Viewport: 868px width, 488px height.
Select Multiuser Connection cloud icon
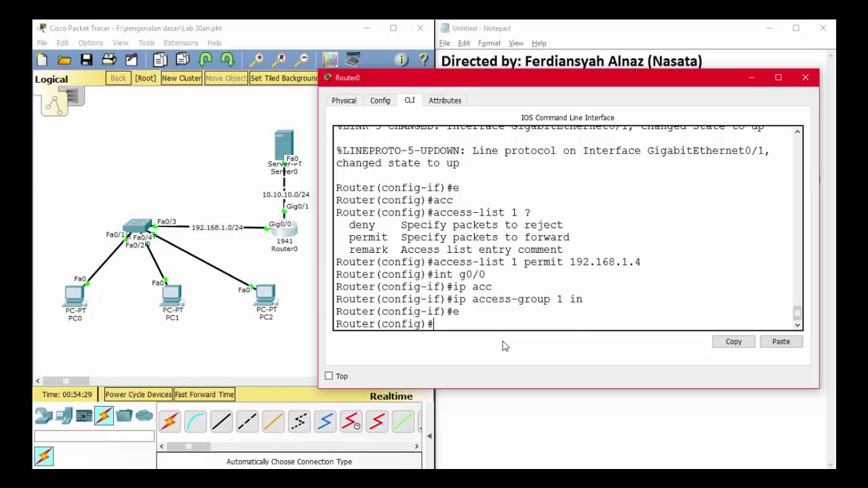144,415
